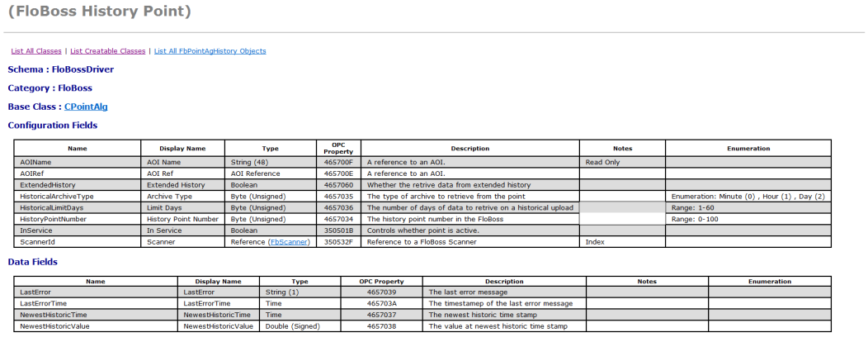Click OPC property 4657037

pyautogui.click(x=382, y=315)
